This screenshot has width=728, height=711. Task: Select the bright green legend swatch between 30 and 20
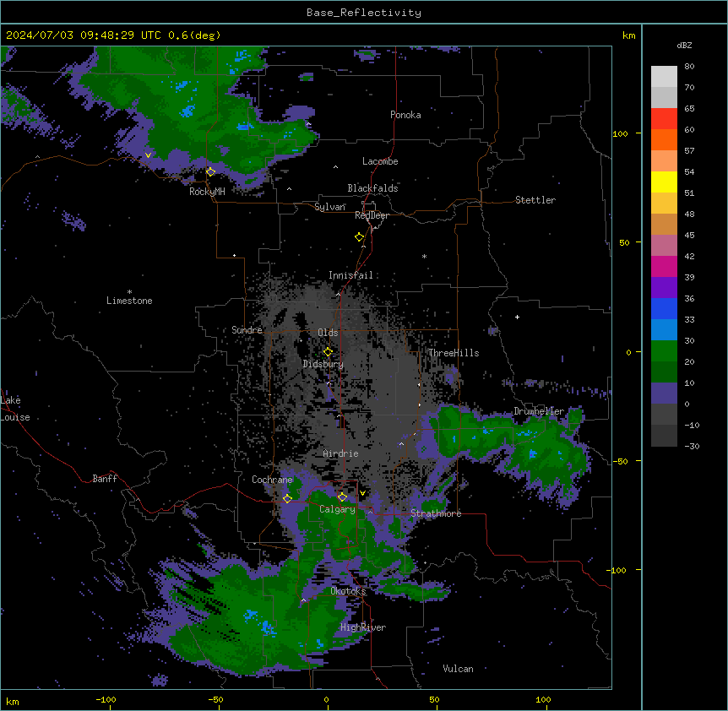pyautogui.click(x=664, y=351)
